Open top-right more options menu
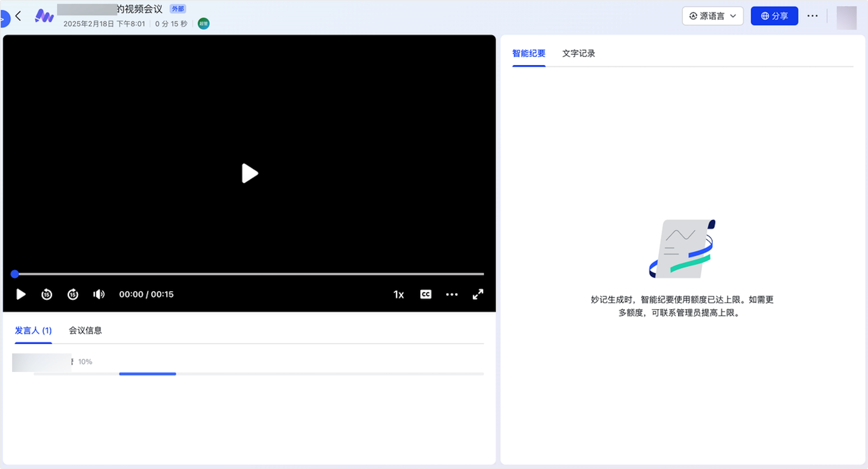868x469 pixels. pyautogui.click(x=812, y=16)
